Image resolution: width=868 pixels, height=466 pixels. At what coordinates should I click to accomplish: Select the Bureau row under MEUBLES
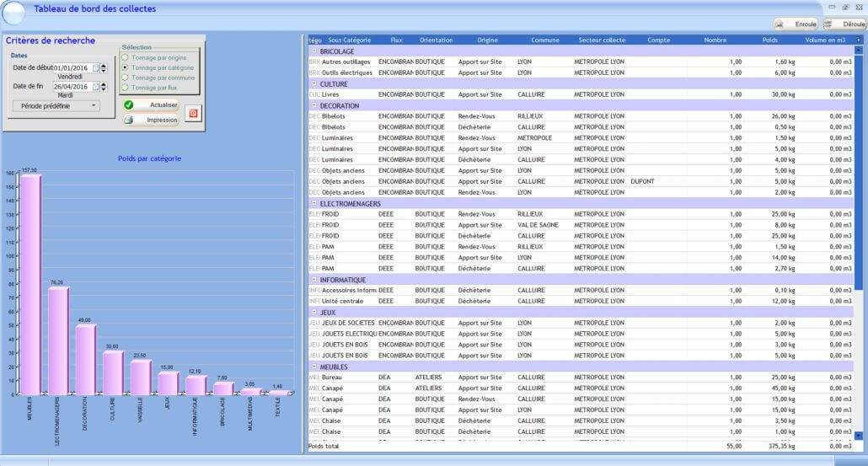(581, 378)
